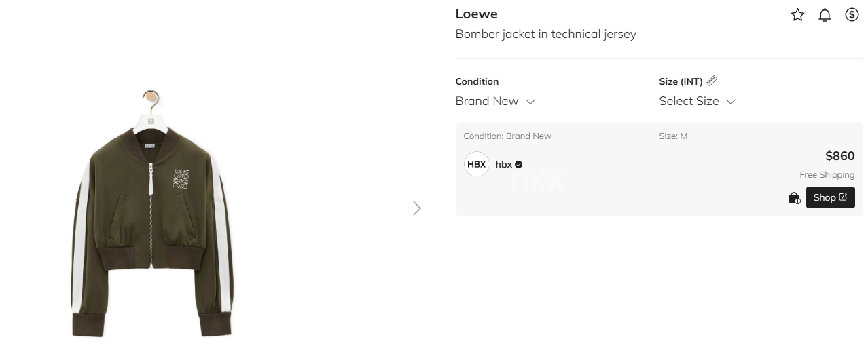Open the size guide ruler icon
The width and height of the screenshot is (868, 350).
click(x=712, y=81)
